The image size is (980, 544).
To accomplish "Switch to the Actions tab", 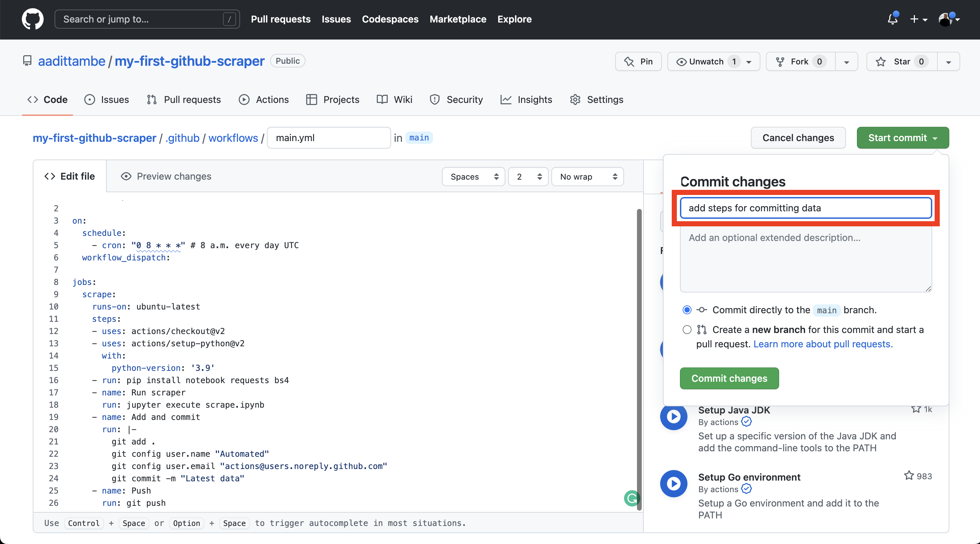I will click(271, 100).
